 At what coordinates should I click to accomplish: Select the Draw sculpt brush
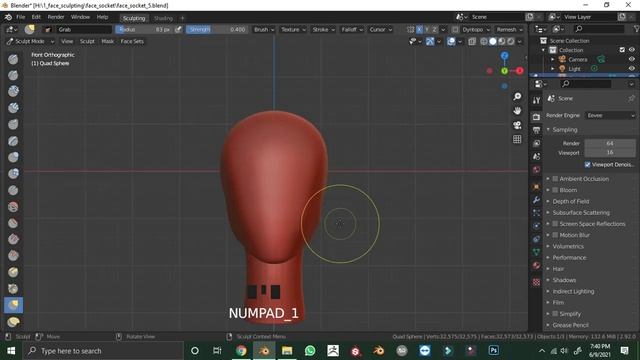(x=13, y=59)
